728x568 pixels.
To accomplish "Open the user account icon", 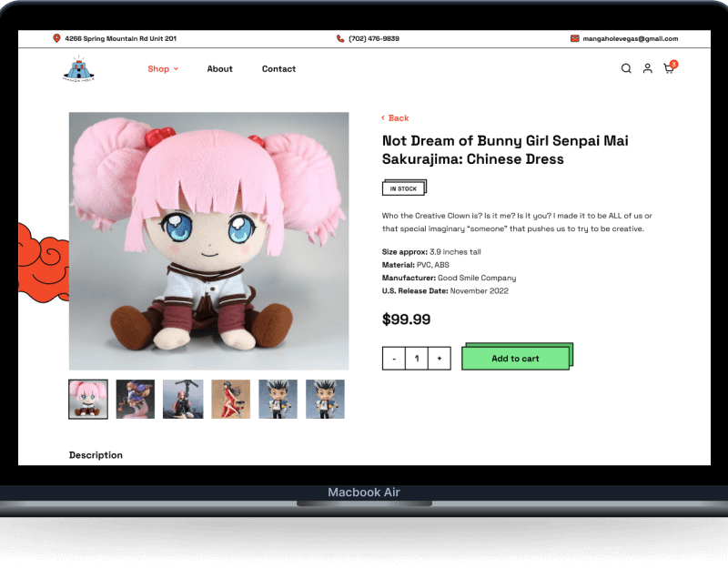I will (647, 69).
